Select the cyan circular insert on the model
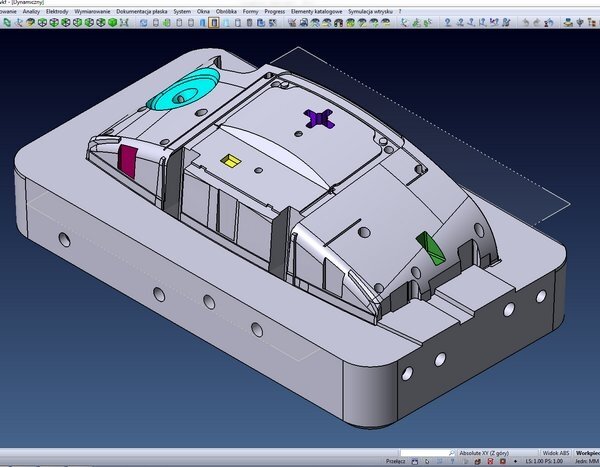Image resolution: width=600 pixels, height=467 pixels. pyautogui.click(x=184, y=90)
